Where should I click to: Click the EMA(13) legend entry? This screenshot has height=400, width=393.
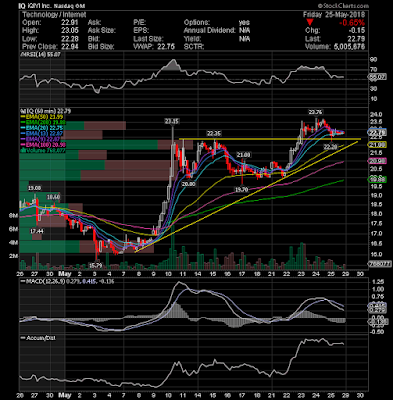coord(42,133)
